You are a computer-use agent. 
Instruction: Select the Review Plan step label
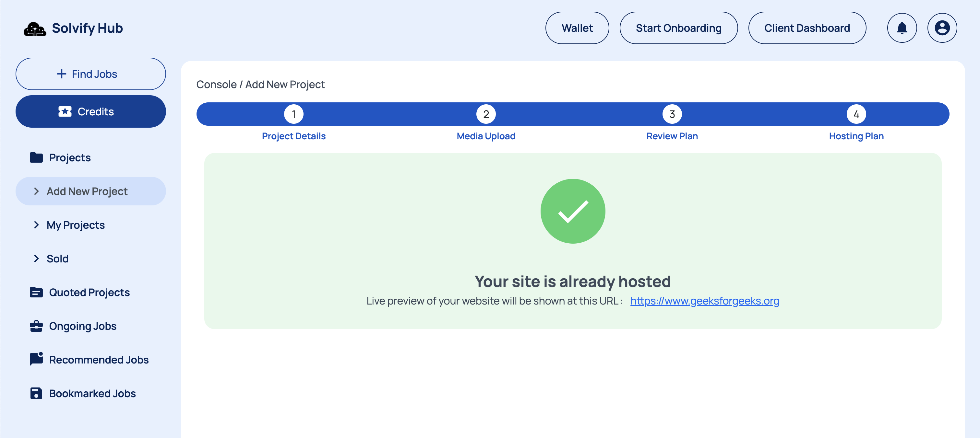pyautogui.click(x=672, y=136)
